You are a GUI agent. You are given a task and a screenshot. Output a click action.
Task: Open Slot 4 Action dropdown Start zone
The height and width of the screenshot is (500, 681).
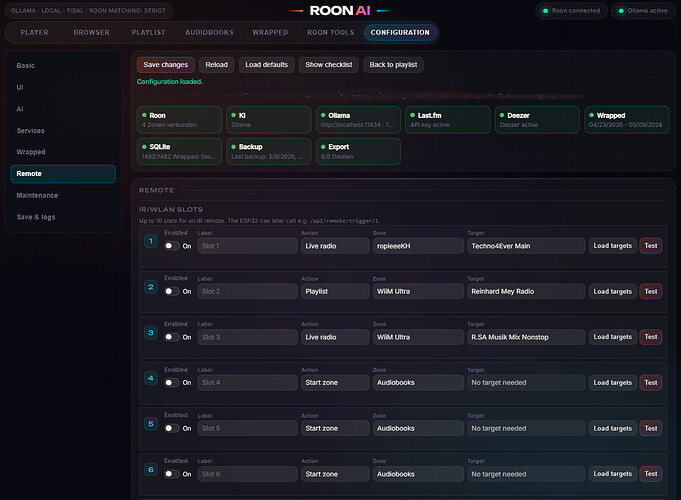tap(335, 383)
